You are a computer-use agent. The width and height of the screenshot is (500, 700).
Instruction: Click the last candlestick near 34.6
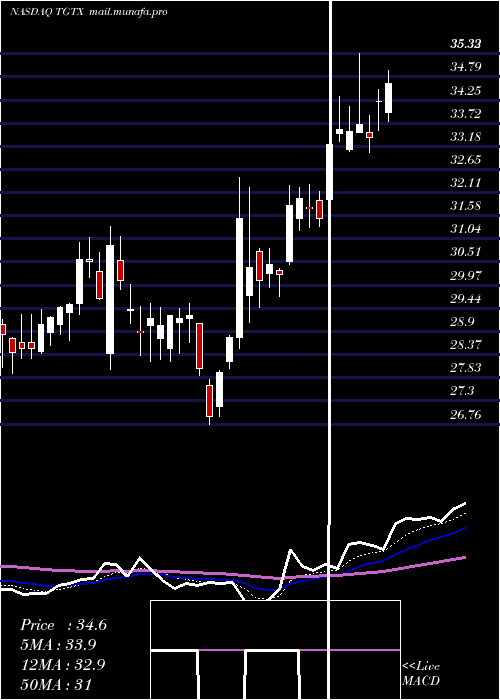pyautogui.click(x=388, y=98)
